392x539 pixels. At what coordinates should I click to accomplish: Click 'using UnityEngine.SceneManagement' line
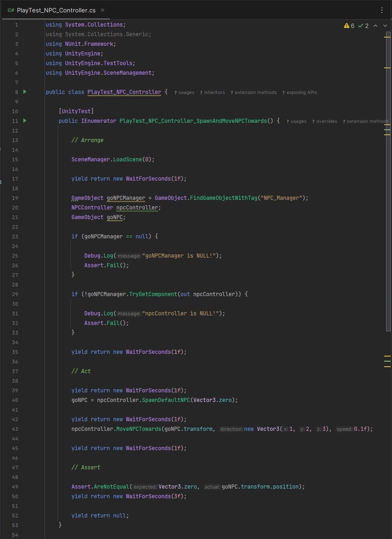click(100, 73)
